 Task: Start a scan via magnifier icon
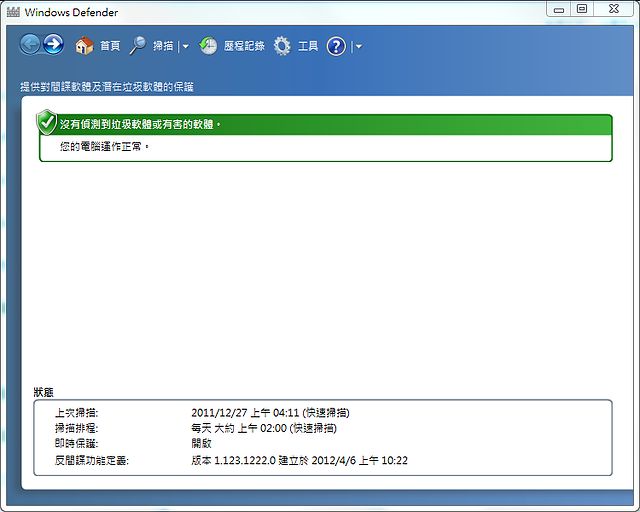click(138, 45)
